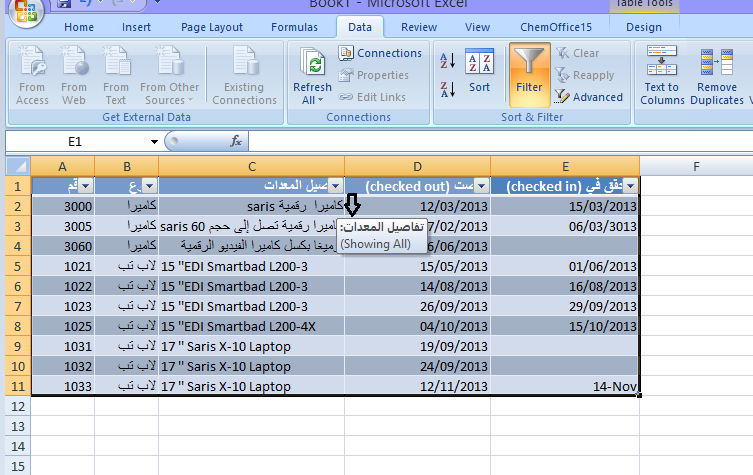753x475 pixels.
Task: Click cell with 15 "EDI Smartbad L200-4X
Action: 252,326
